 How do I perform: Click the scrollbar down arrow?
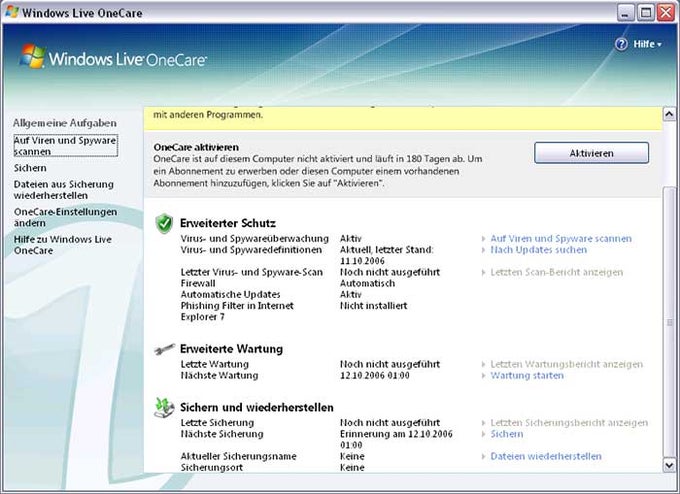click(x=669, y=465)
